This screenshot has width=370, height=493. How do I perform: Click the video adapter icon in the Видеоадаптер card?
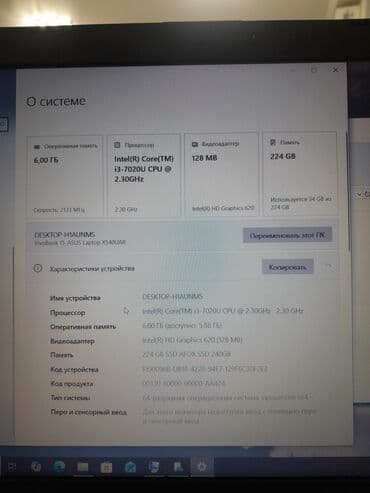pos(195,144)
